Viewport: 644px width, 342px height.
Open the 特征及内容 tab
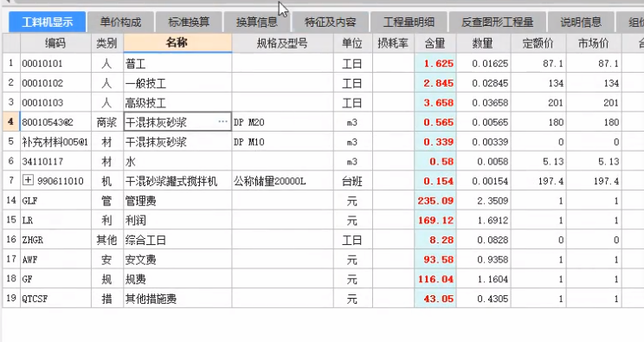point(330,23)
